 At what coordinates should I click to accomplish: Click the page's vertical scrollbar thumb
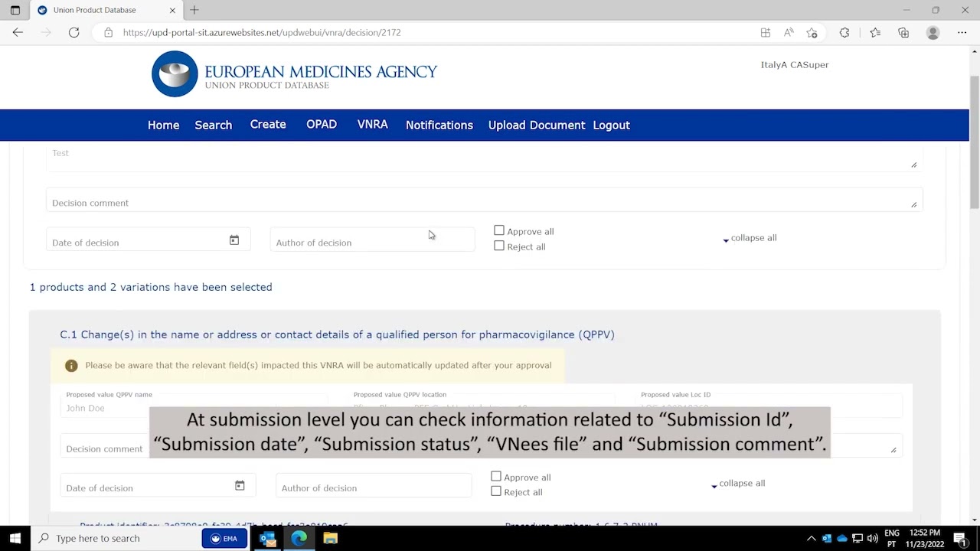(974, 142)
